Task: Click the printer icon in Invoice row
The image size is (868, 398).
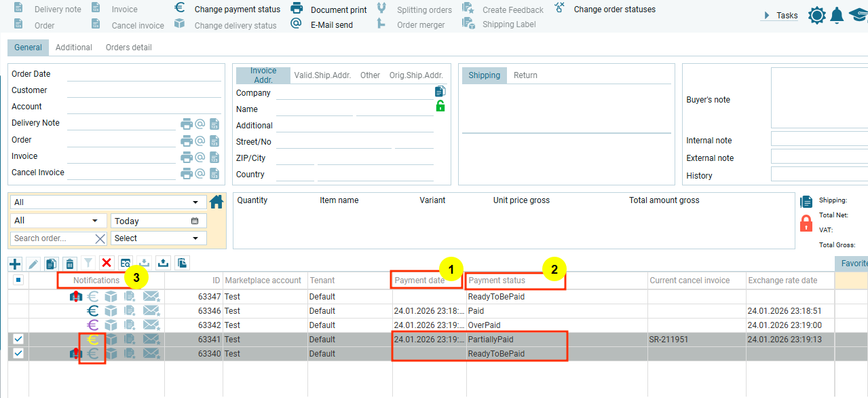Action: 187,157
